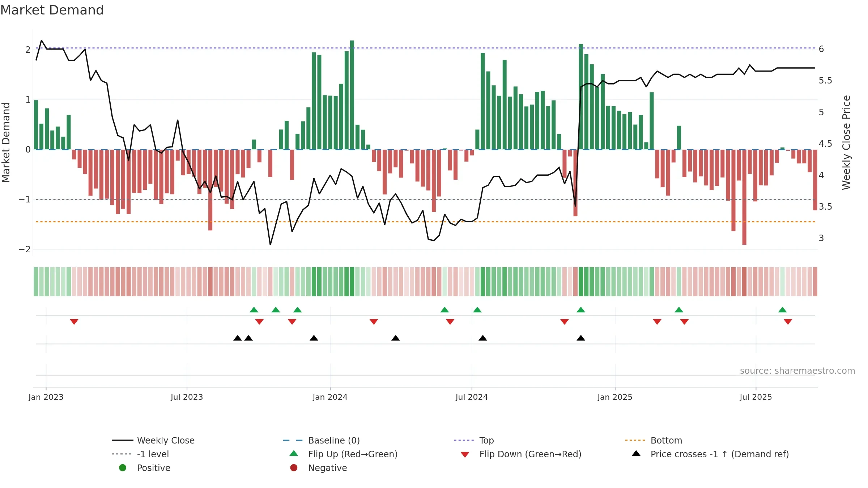Click the left axis tick label 2
The width and height of the screenshot is (868, 488).
pyautogui.click(x=28, y=50)
